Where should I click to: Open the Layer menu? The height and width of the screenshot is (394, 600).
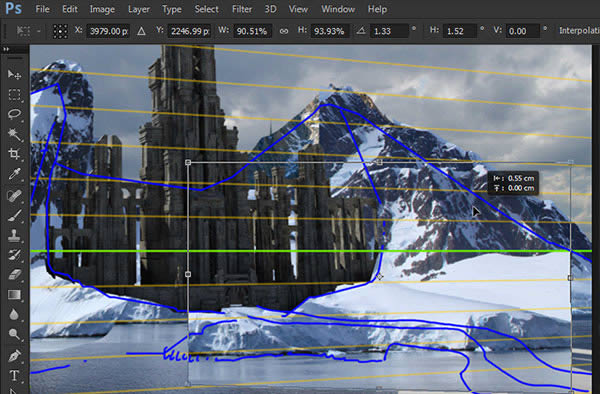point(139,9)
